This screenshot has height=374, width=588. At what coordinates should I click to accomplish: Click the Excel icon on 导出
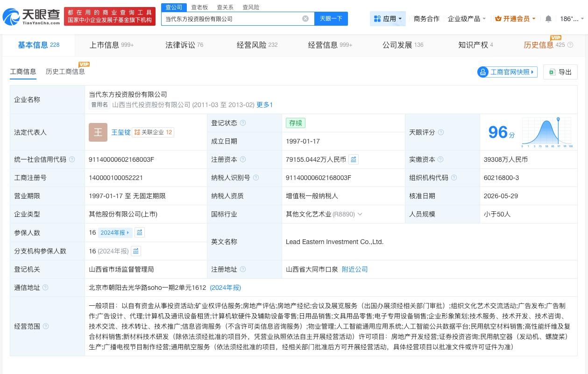click(552, 72)
